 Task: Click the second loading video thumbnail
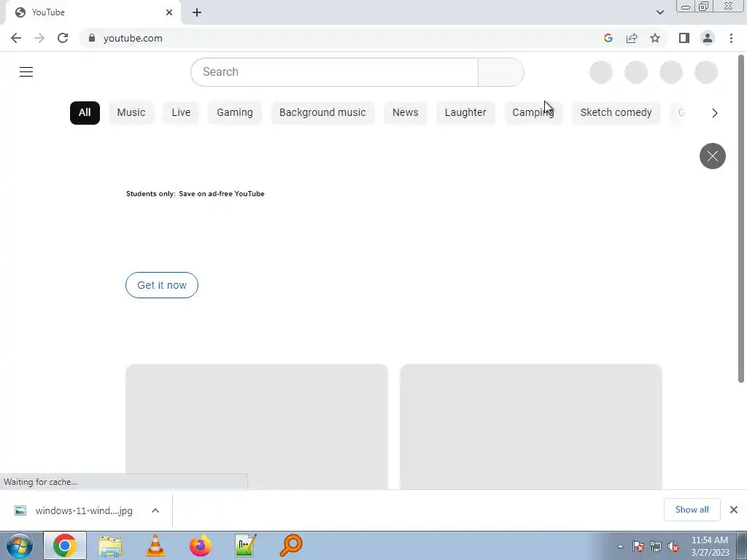531,427
